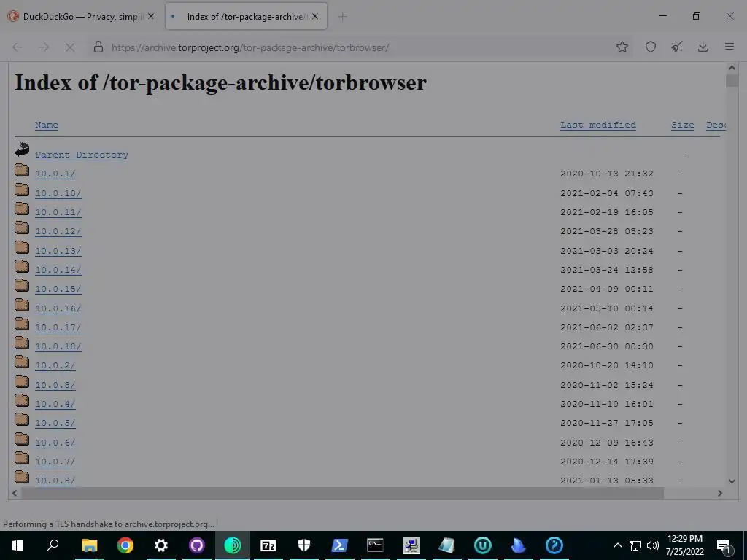Screen dimensions: 747x560
Task: Select the Index of /tor-package-archive tab
Action: 247,17
